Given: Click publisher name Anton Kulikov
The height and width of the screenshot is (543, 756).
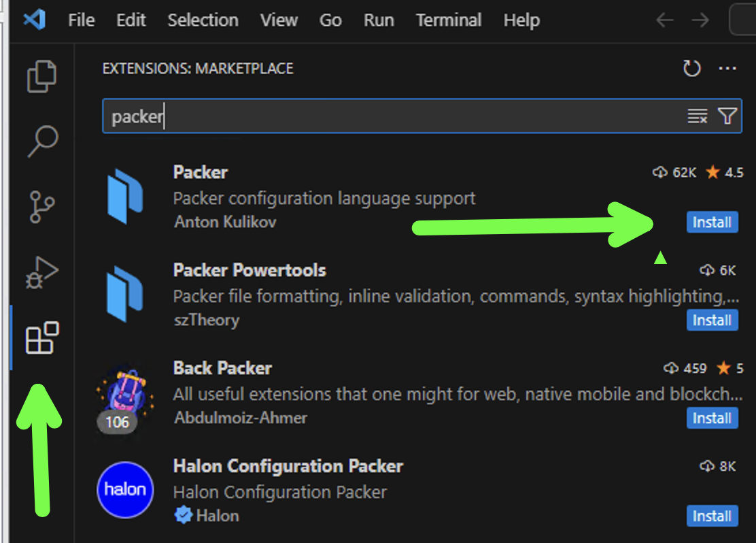Looking at the screenshot, I should [225, 222].
